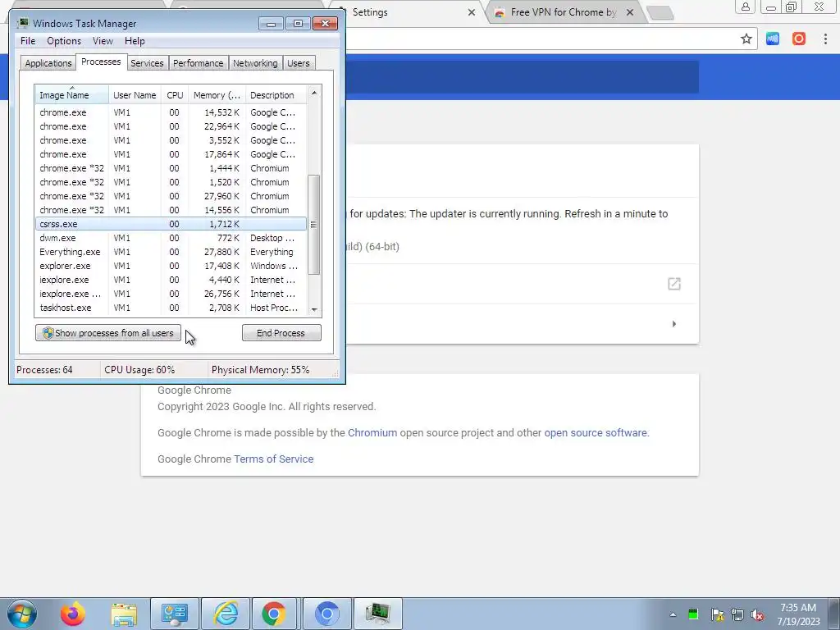Switch to the Performance tab
Screen dimensions: 840x630
pos(198,63)
